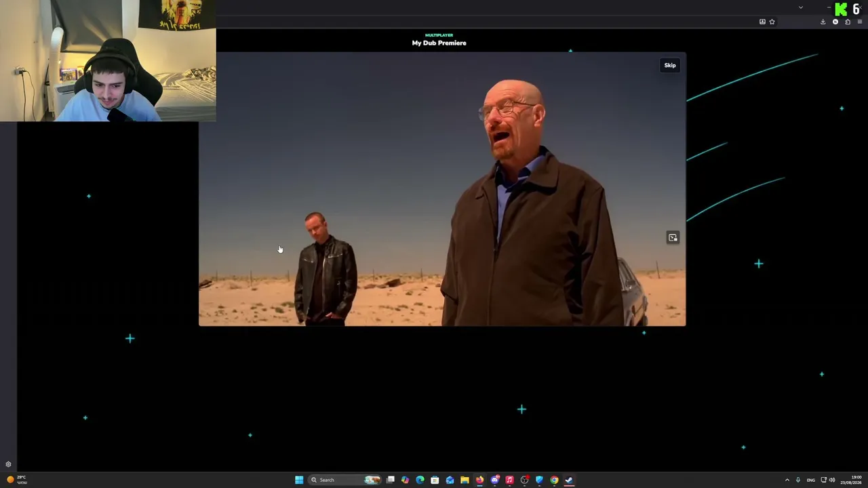Screen dimensions: 868x488
Task: Open Google Chrome from the taskbar
Action: pyautogui.click(x=554, y=480)
